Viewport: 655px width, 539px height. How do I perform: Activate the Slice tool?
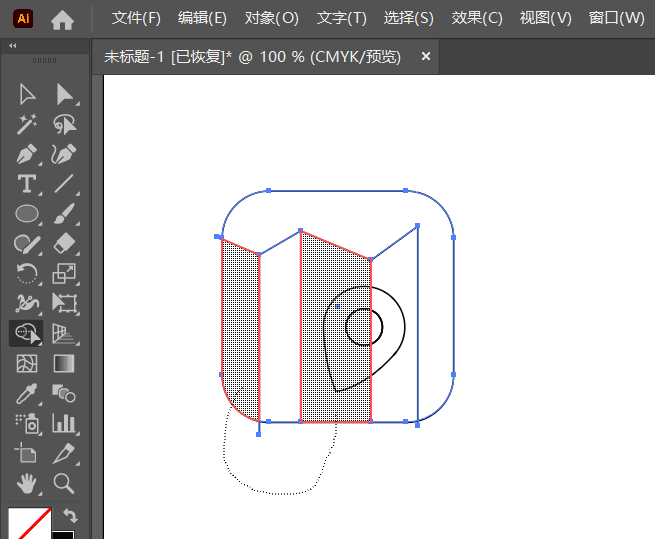pyautogui.click(x=64, y=453)
